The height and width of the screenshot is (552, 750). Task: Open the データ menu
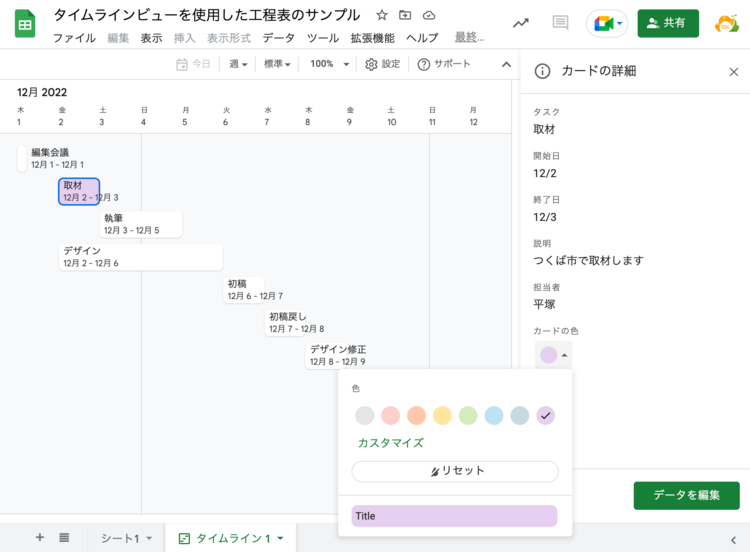coord(278,38)
